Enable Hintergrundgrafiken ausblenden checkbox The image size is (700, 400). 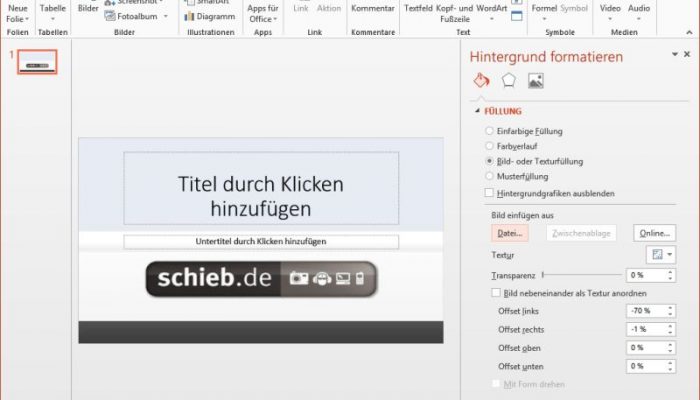pyautogui.click(x=489, y=193)
